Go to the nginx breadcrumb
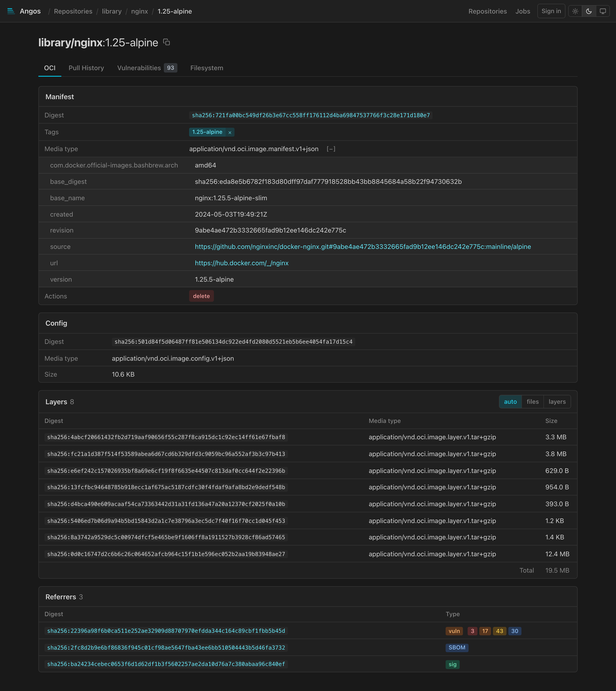This screenshot has width=616, height=691. click(139, 11)
